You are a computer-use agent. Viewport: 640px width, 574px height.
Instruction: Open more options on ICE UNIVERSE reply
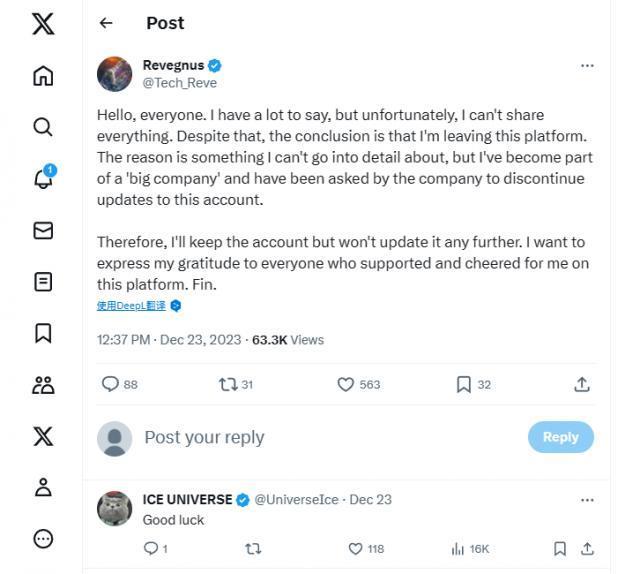(587, 498)
